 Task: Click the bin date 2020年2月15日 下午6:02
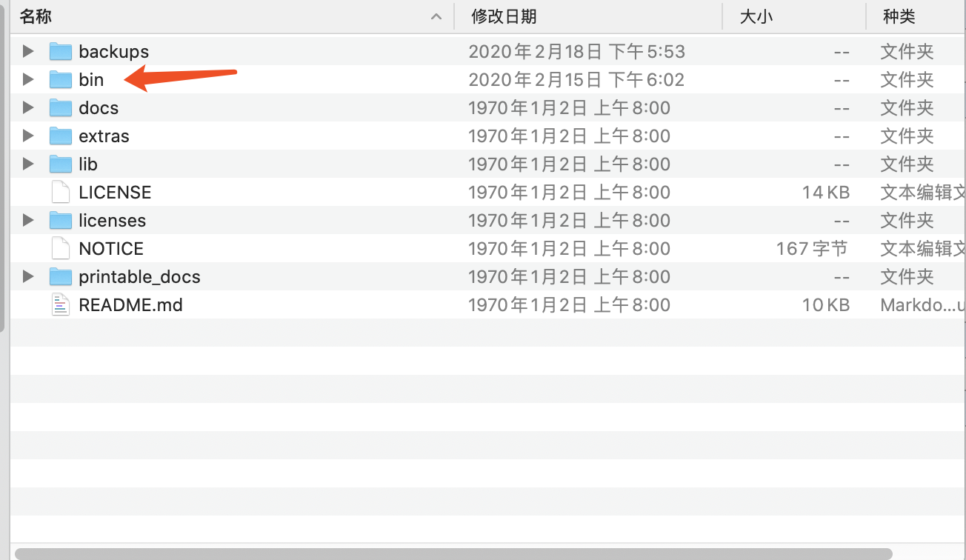tap(576, 79)
